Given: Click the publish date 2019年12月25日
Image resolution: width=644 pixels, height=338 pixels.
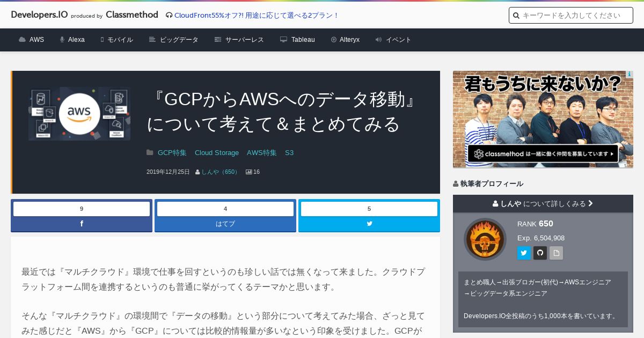Looking at the screenshot, I should 168,172.
